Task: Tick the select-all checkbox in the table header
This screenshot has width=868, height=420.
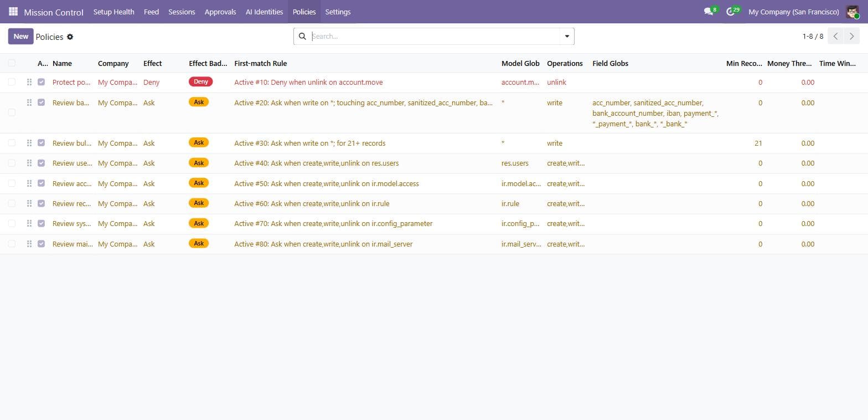Action: (12, 63)
